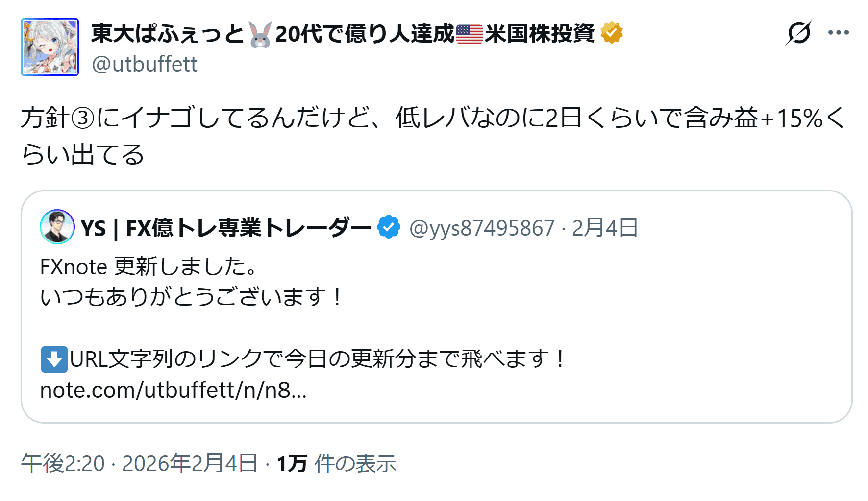Click the US flag emoji in the name
This screenshot has width=868, height=501.
tap(469, 34)
